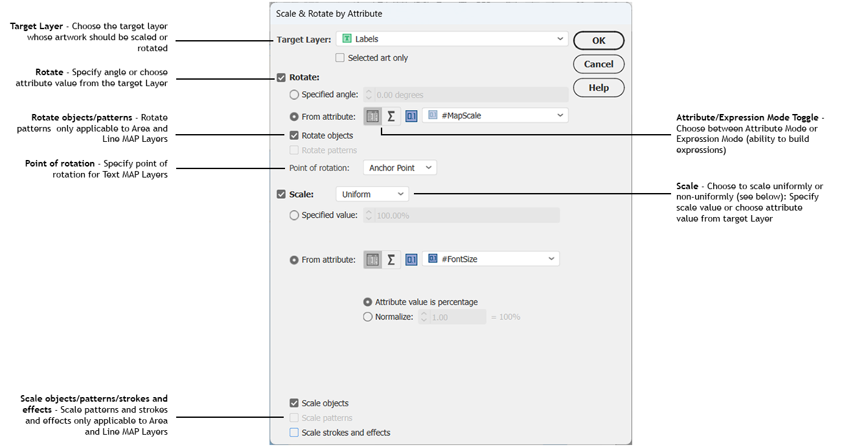Choose the Specified angle radio option
This screenshot has width=868, height=447.
[295, 95]
